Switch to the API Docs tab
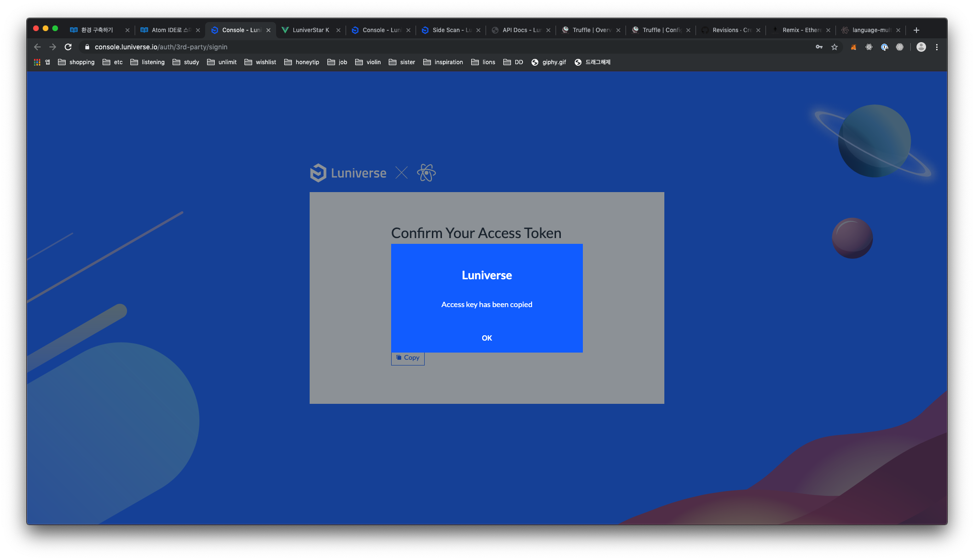The height and width of the screenshot is (560, 974). pos(522,30)
